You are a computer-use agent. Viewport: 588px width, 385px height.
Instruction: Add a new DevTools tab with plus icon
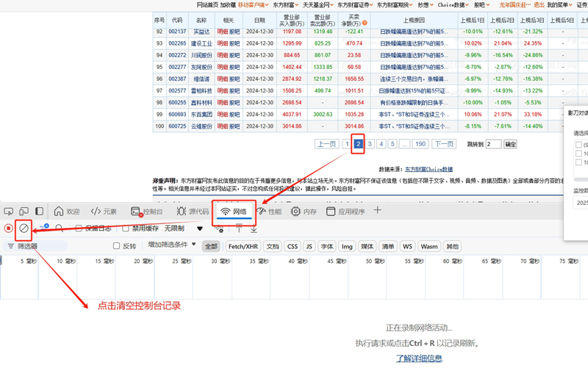point(377,210)
